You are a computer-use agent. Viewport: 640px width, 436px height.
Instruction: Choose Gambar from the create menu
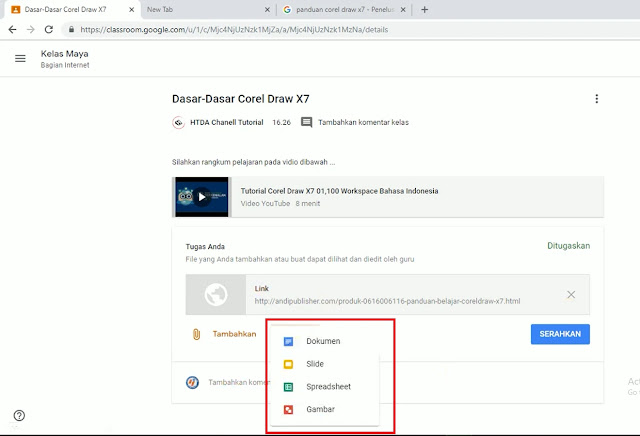pos(325,409)
